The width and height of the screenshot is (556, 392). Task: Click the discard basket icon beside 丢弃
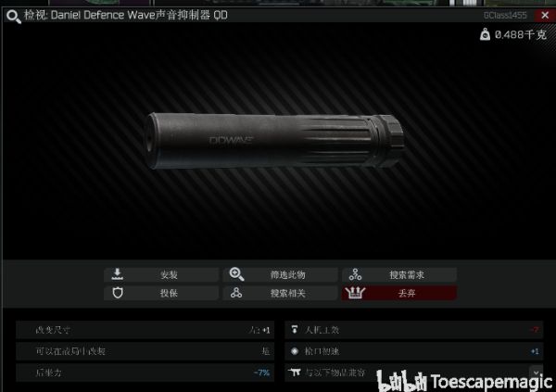(x=355, y=293)
